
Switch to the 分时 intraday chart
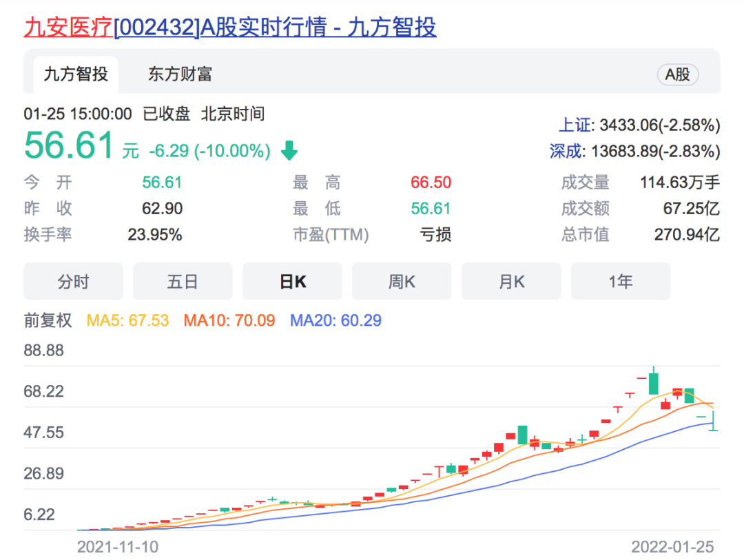pos(73,281)
